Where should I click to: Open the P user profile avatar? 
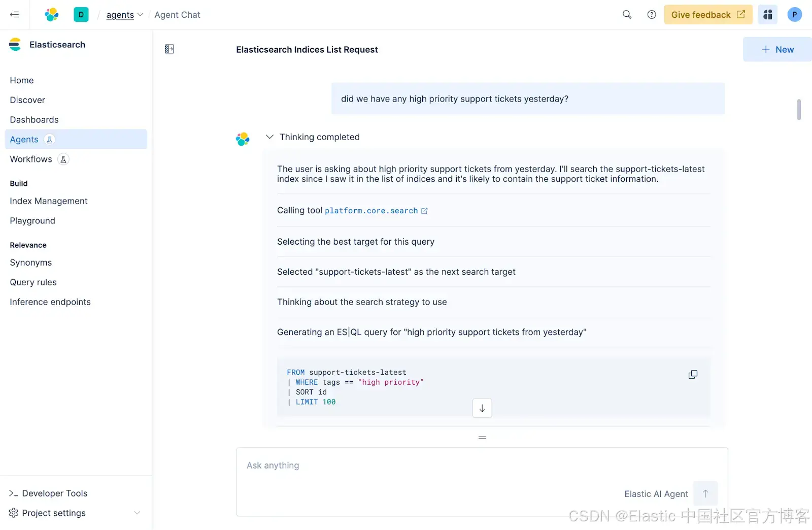pos(794,15)
